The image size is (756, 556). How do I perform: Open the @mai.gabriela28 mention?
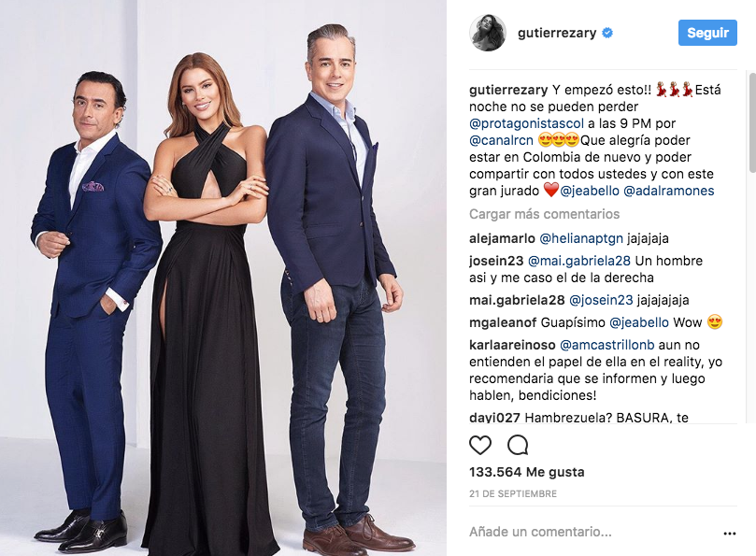pos(579,261)
